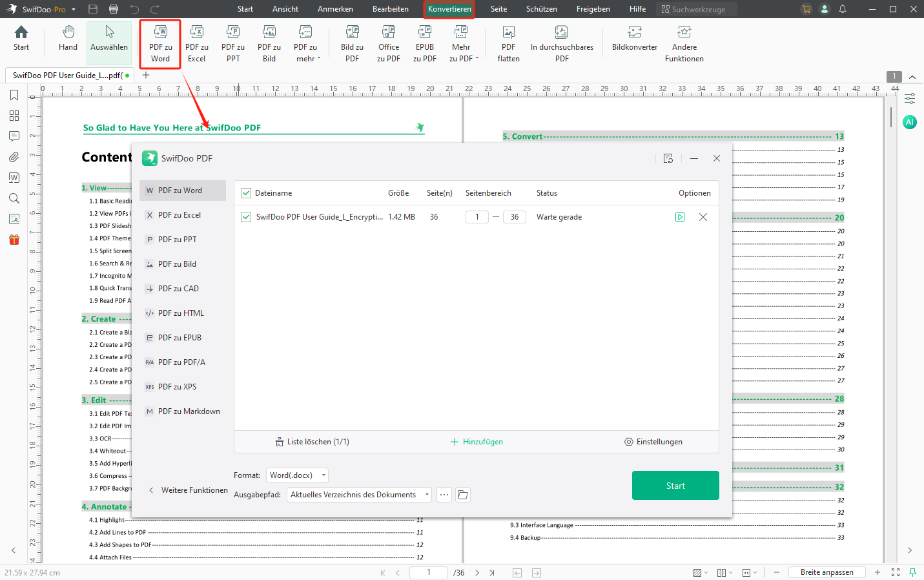
Task: Open the Ausgabepfad directory dropdown
Action: tap(359, 495)
